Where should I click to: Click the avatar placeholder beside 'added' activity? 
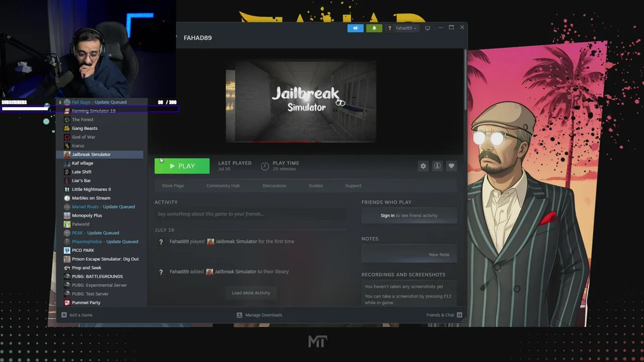click(x=161, y=272)
